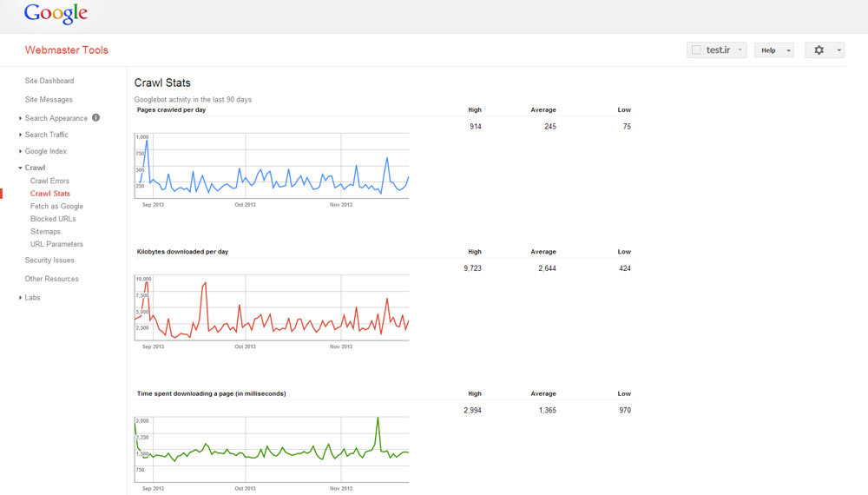
Task: Go to Crawl Errors page
Action: [49, 181]
